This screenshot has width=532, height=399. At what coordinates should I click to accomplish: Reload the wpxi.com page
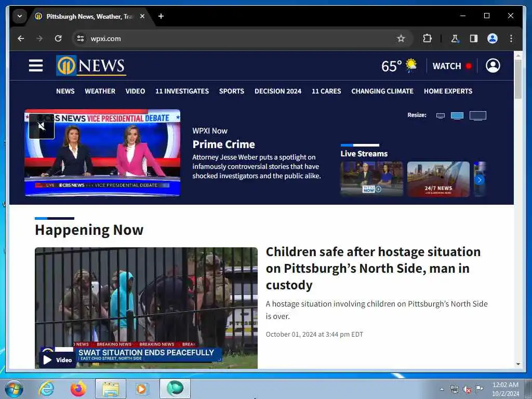tap(58, 38)
